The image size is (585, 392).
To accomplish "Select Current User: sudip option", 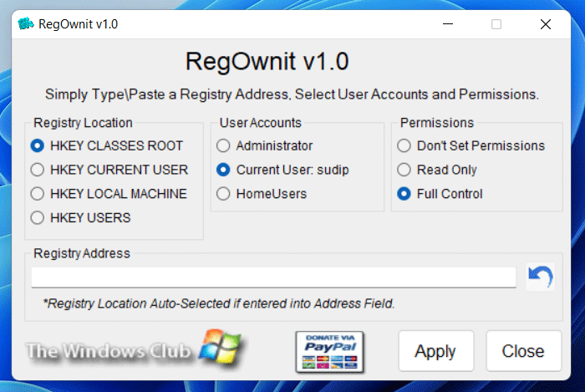I will [282, 170].
